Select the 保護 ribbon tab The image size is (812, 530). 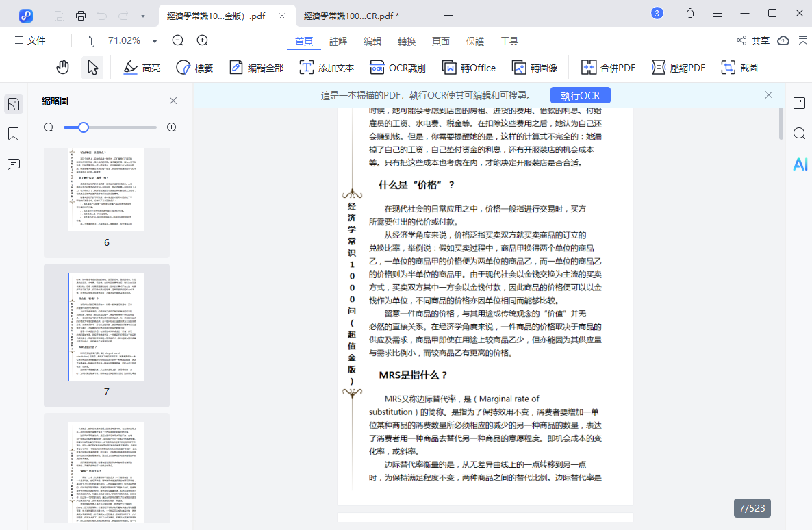(475, 41)
